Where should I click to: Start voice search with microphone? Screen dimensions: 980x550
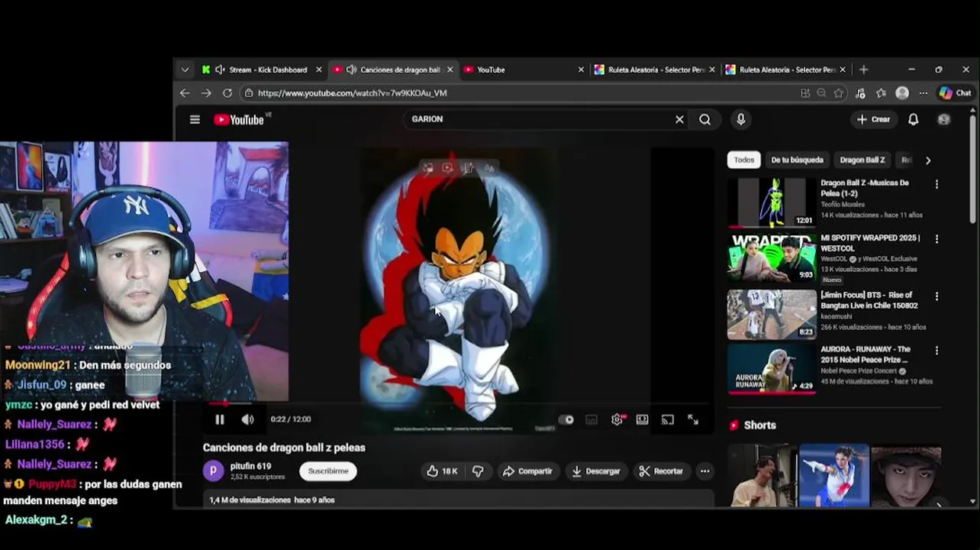740,119
